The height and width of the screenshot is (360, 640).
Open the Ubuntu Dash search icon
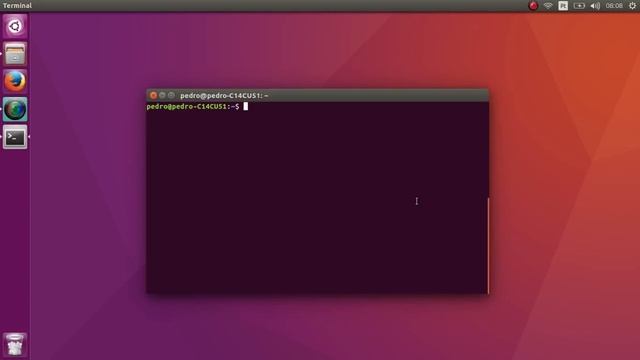tap(15, 27)
